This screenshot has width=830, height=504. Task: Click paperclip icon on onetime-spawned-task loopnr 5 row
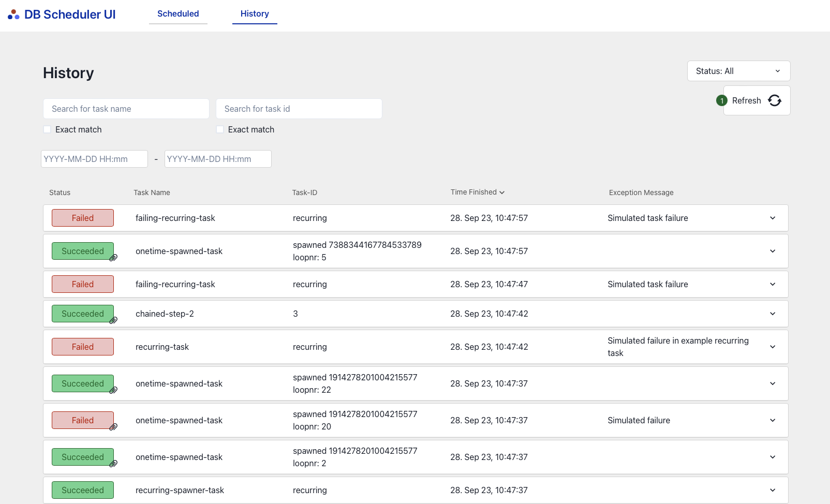[x=113, y=258]
